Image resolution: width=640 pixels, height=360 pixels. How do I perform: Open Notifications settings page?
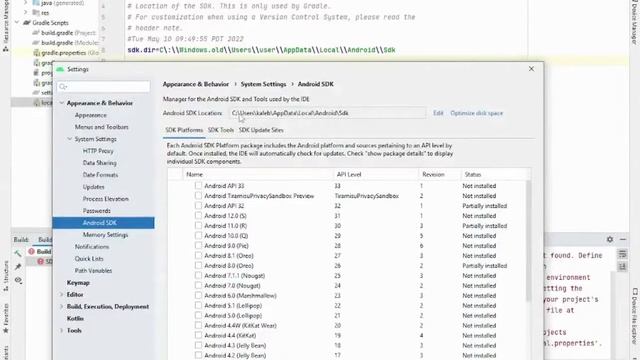point(92,247)
